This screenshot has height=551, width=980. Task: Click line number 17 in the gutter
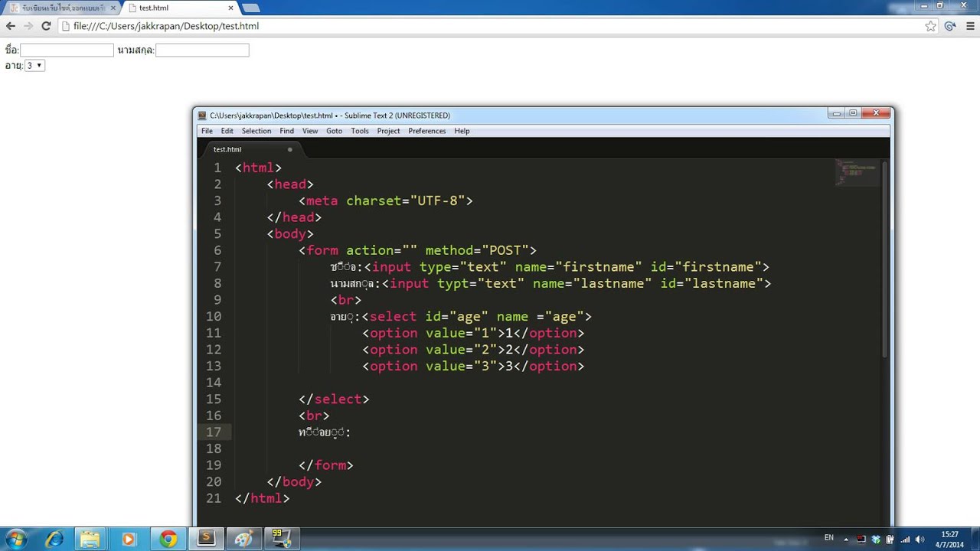point(214,432)
